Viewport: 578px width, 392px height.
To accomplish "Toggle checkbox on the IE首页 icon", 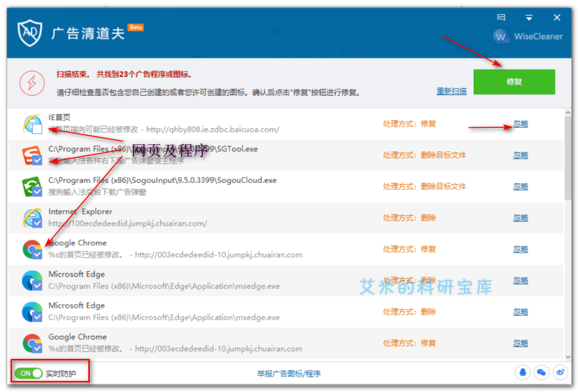I will pos(37,129).
